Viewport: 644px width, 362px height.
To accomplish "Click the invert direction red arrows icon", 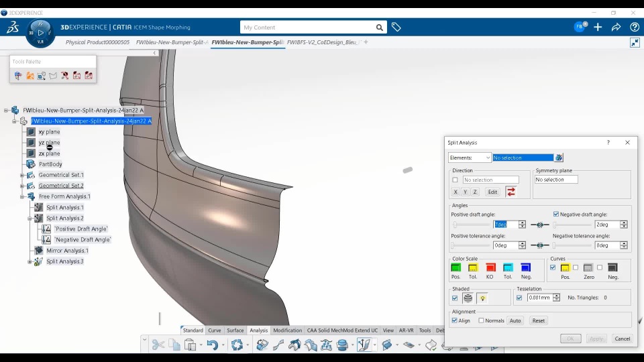I will (511, 192).
